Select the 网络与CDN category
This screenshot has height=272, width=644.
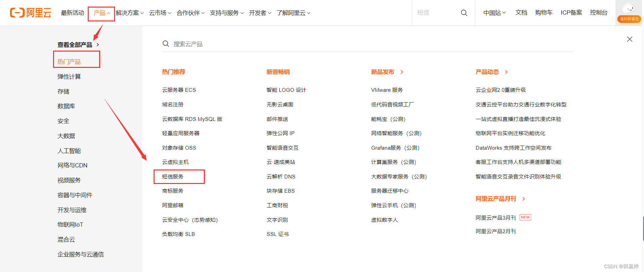point(72,165)
